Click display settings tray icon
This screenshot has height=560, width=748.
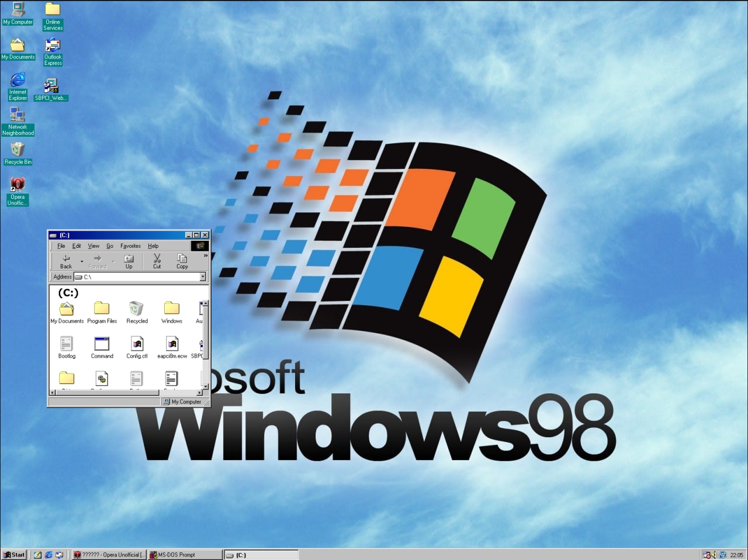tap(722, 555)
